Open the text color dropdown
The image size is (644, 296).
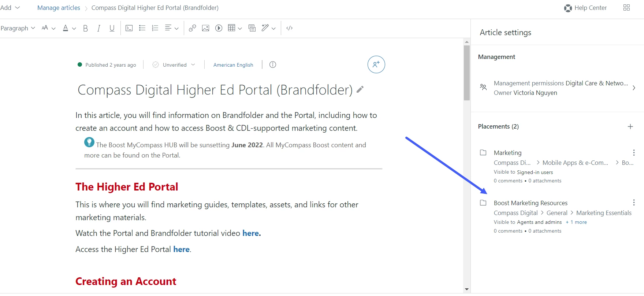click(69, 28)
